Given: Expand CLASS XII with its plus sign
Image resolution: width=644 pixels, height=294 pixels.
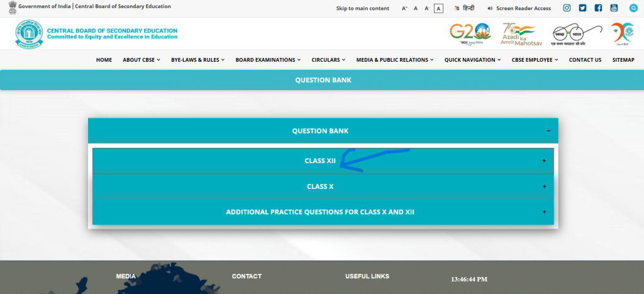Looking at the screenshot, I should click(544, 161).
